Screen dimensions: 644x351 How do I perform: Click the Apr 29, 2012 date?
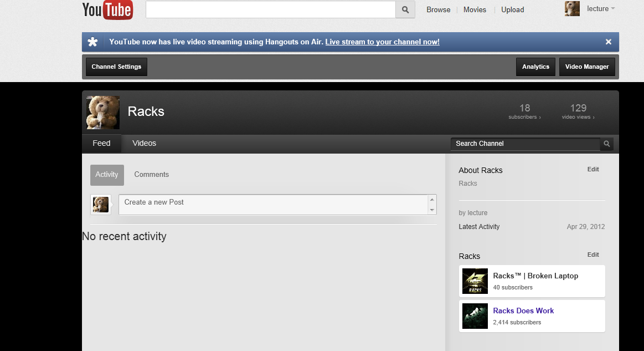586,227
